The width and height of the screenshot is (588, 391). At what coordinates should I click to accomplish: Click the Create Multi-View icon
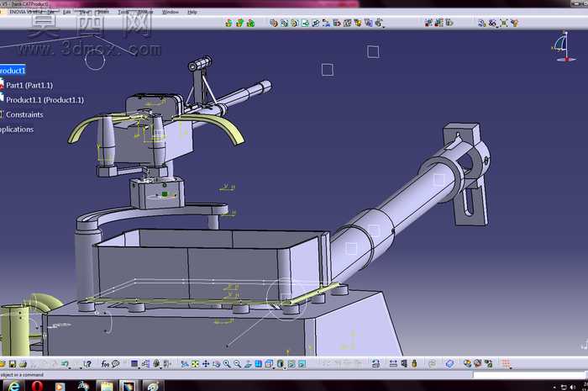click(x=259, y=364)
